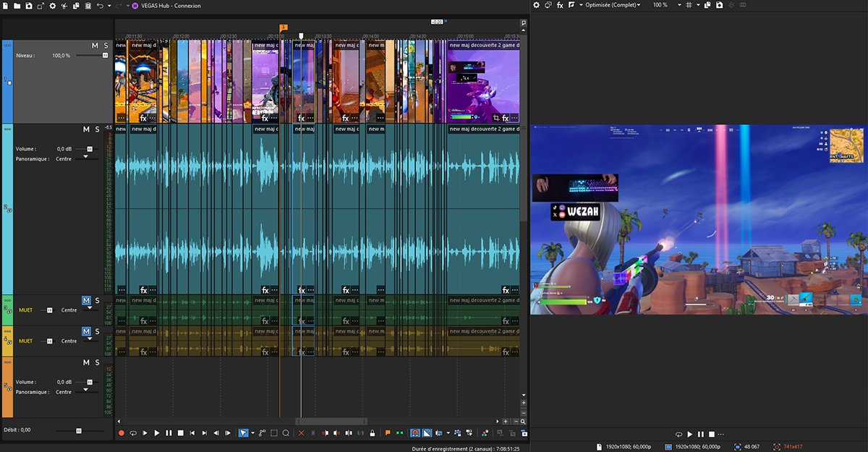Screen dimensions: 868x452
Task: Save preview snapshot to file
Action: click(x=719, y=5)
